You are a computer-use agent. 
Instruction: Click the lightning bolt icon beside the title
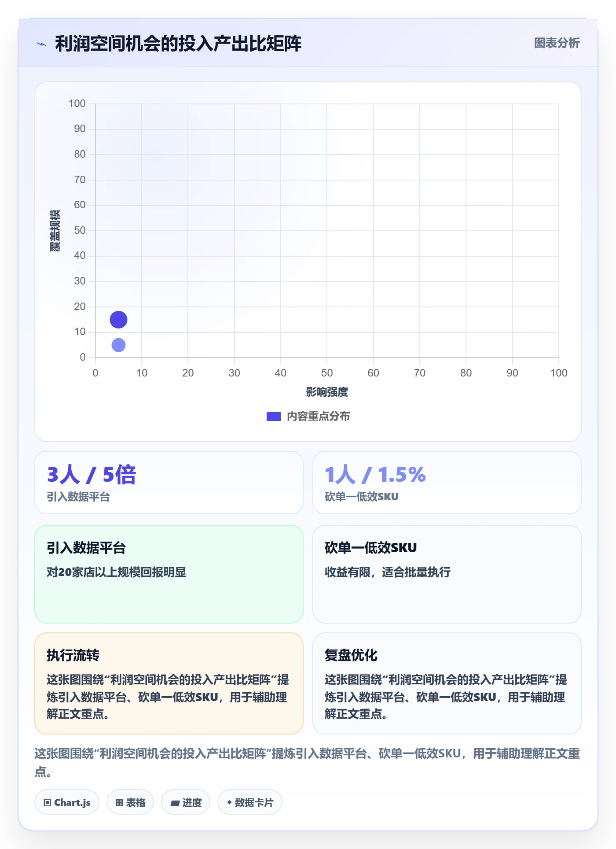tap(42, 44)
